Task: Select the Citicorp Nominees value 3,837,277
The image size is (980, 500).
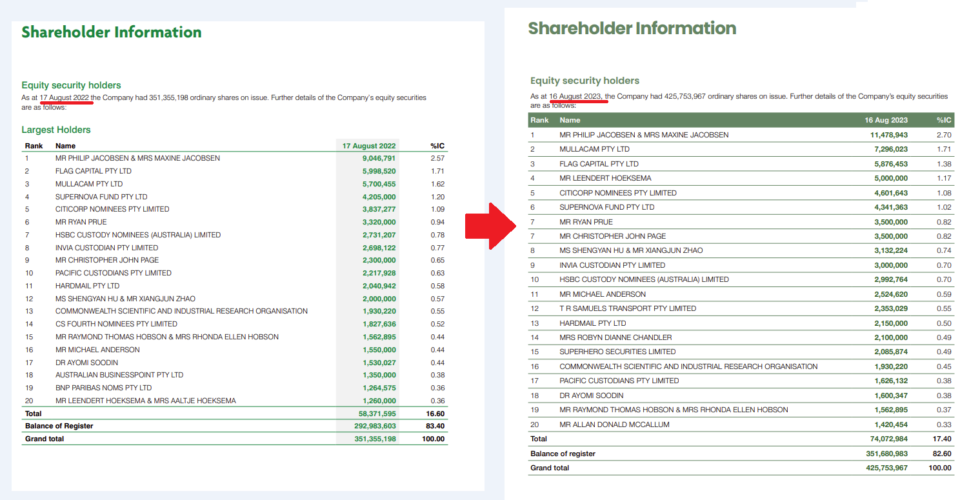Action: [x=379, y=209]
